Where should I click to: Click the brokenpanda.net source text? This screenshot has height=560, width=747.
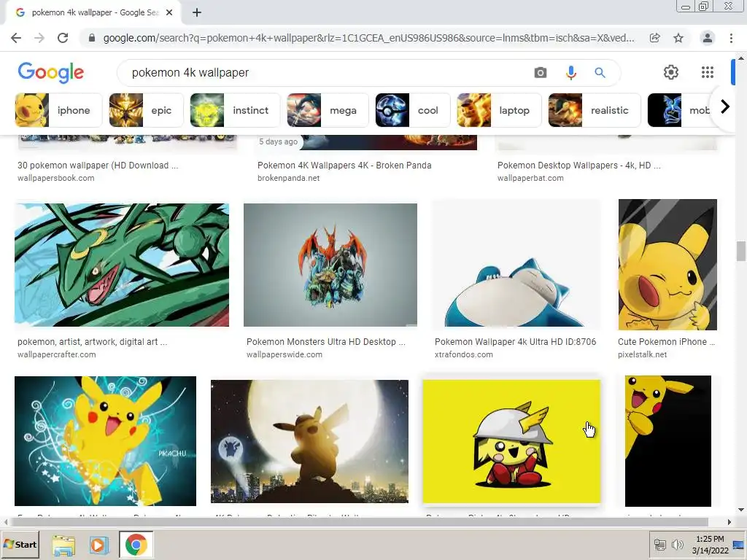pos(289,178)
